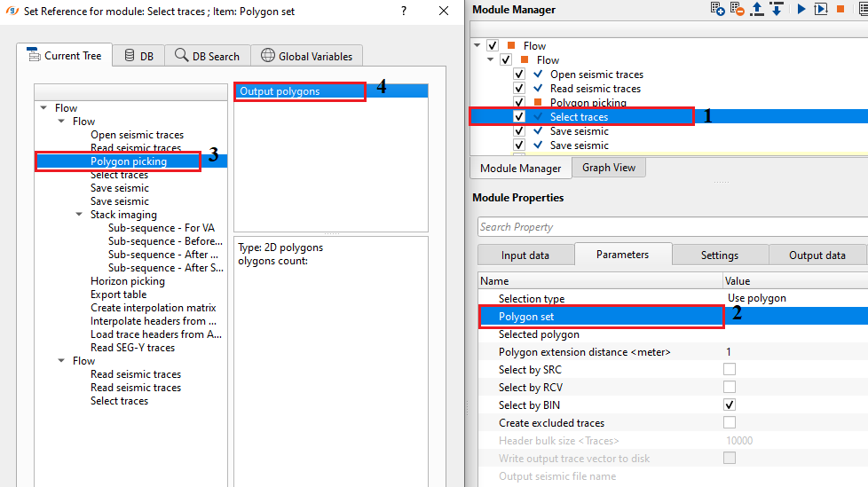Switch to the DB Search tab
The width and height of the screenshot is (868, 487).
(208, 56)
